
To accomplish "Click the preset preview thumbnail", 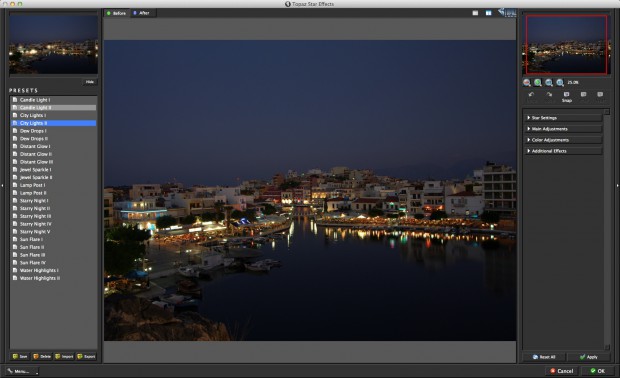I will (x=53, y=44).
